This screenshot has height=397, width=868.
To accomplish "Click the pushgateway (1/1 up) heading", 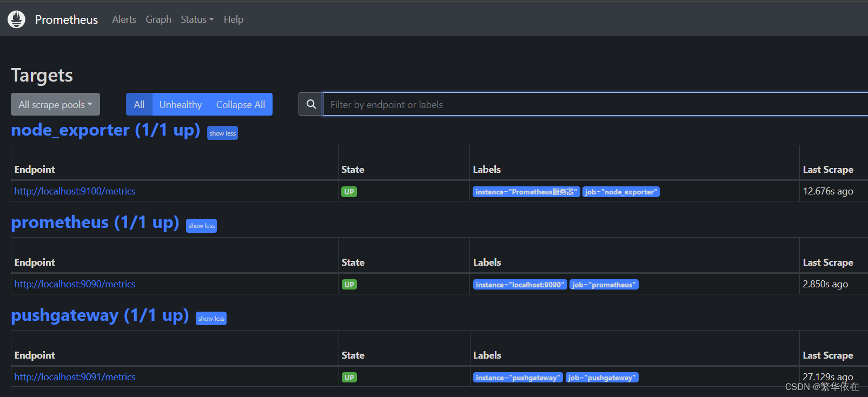I will point(100,315).
